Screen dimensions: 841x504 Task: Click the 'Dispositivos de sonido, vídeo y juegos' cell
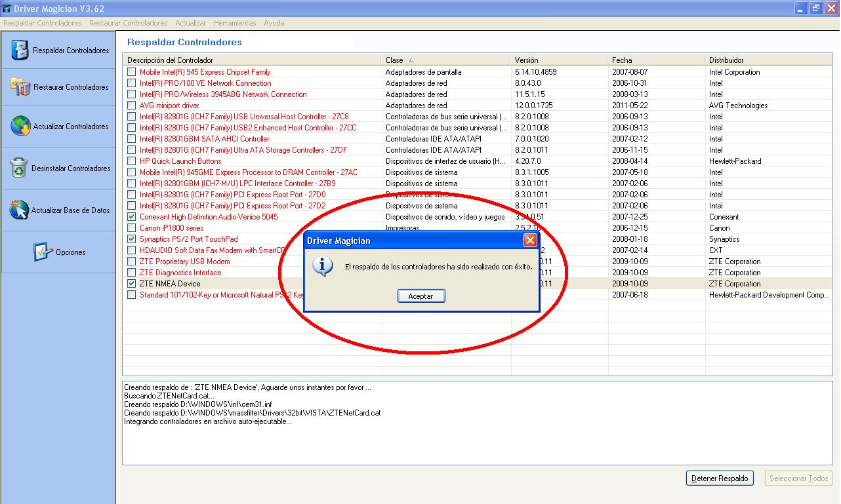[445, 217]
